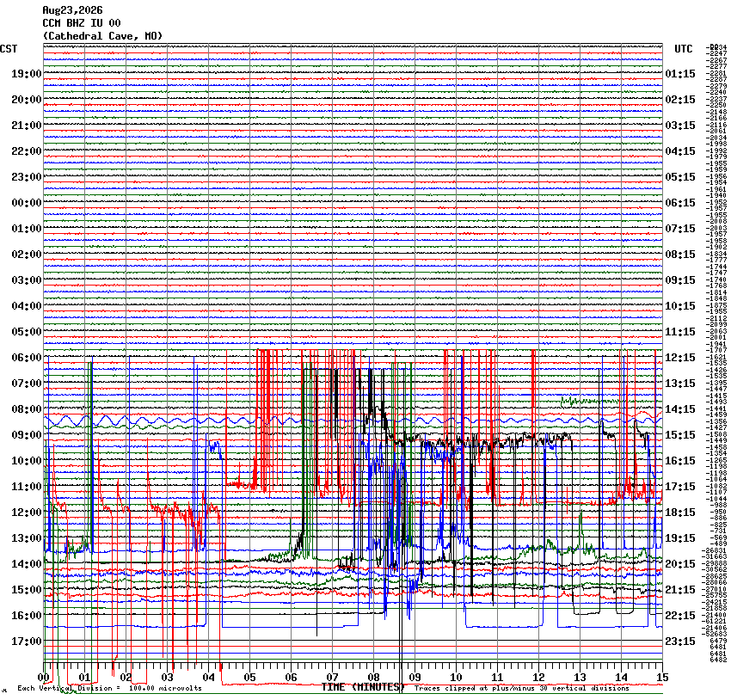Viewport: 731px width, 700px height.
Task: Click the 23:15 UTC time label
Action: (x=680, y=642)
